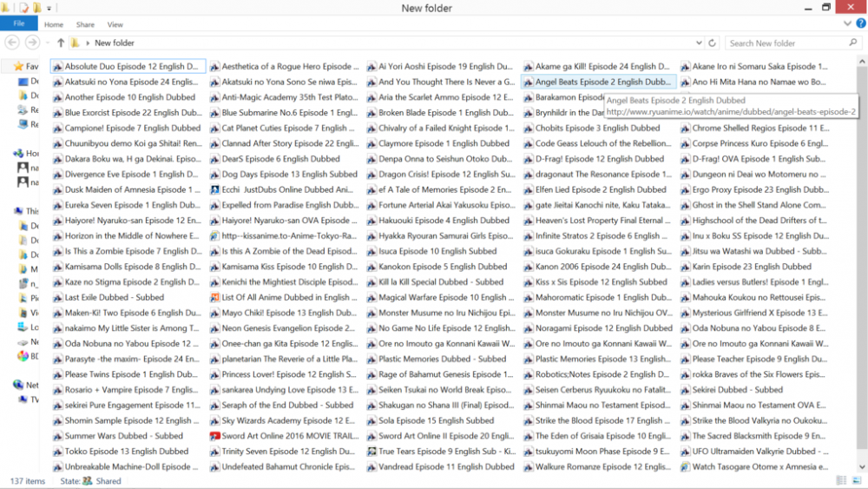The image size is (868, 489).
Task: Select Tokko Episode 13 English Dubbed
Action: coord(127,452)
